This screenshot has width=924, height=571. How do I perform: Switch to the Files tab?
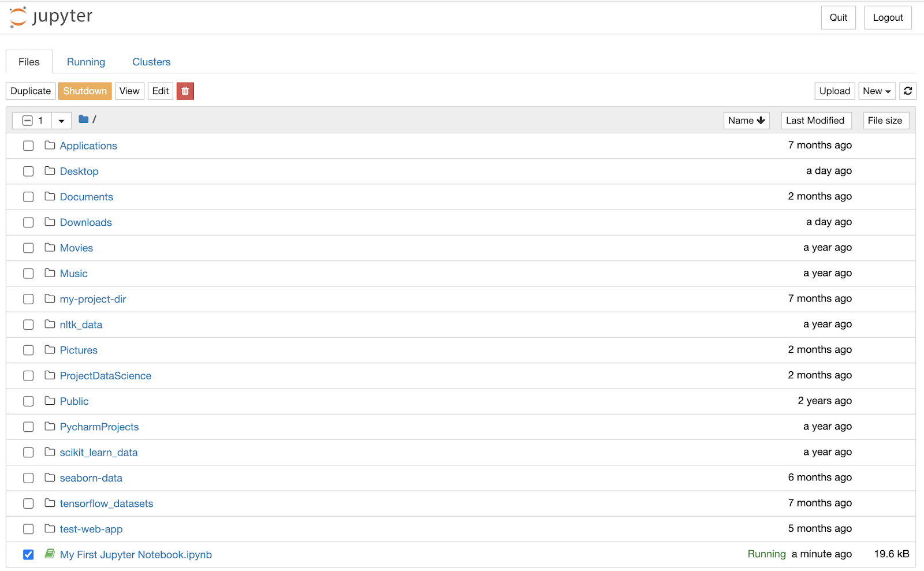coord(29,62)
